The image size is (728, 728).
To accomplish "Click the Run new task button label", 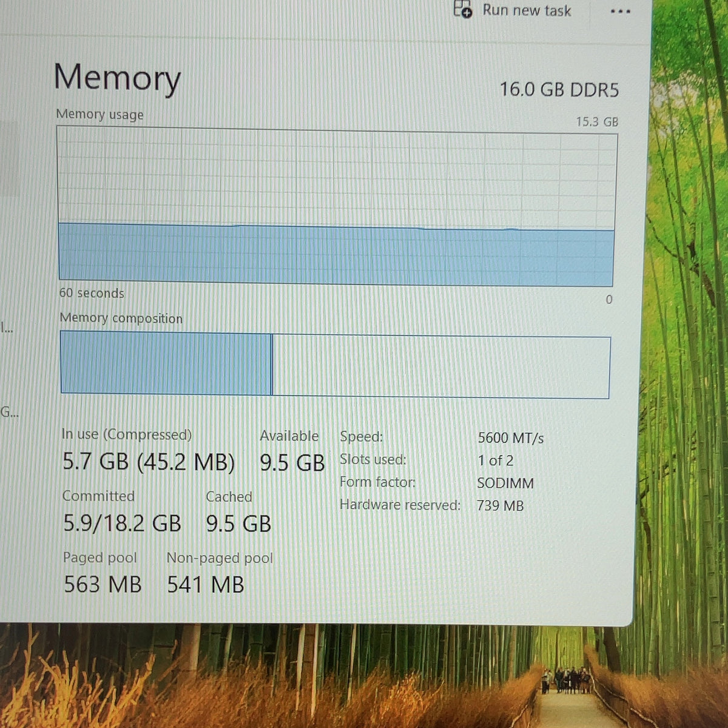I will point(527,10).
